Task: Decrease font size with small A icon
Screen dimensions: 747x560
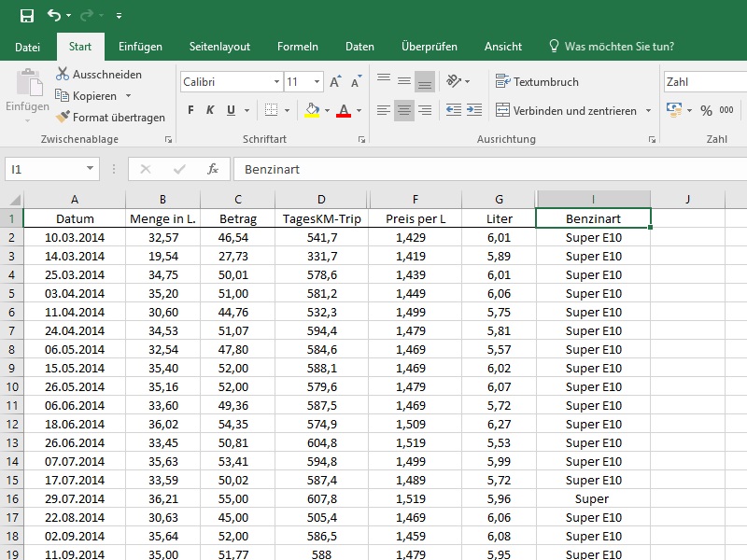Action: click(x=357, y=81)
